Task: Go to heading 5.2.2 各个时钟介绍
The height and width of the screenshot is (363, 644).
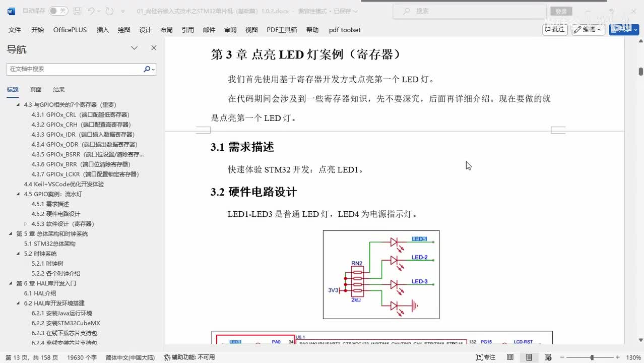Action: pyautogui.click(x=55, y=273)
